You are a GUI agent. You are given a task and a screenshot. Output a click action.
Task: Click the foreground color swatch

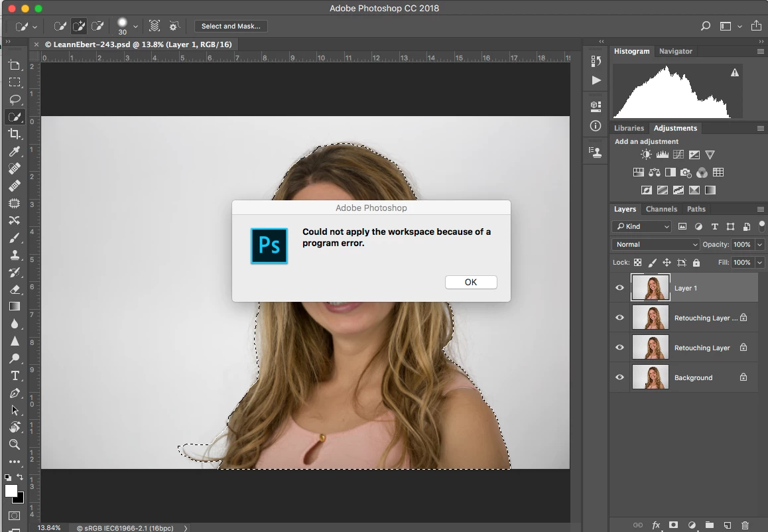click(11, 491)
